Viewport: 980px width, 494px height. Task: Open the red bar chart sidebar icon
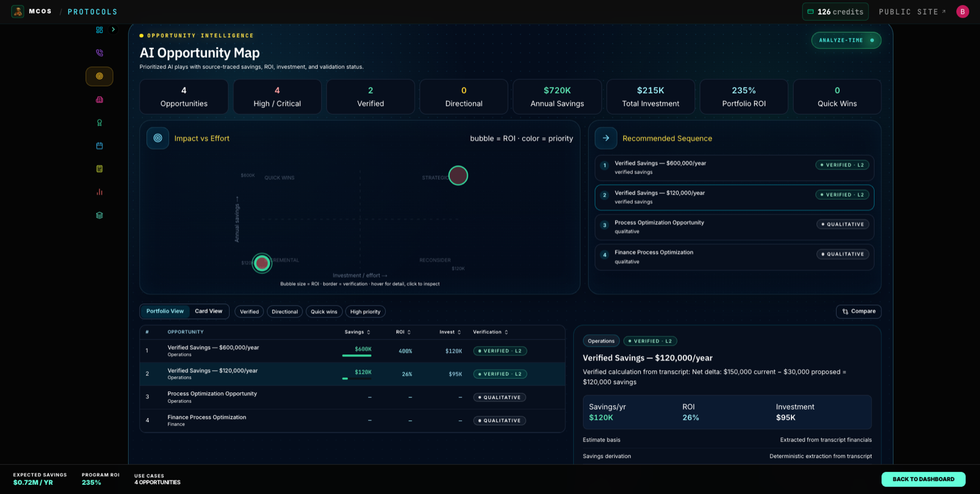coord(99,192)
